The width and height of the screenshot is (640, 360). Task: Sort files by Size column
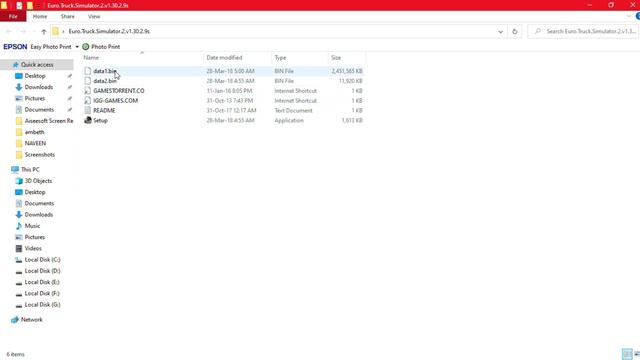[336, 58]
